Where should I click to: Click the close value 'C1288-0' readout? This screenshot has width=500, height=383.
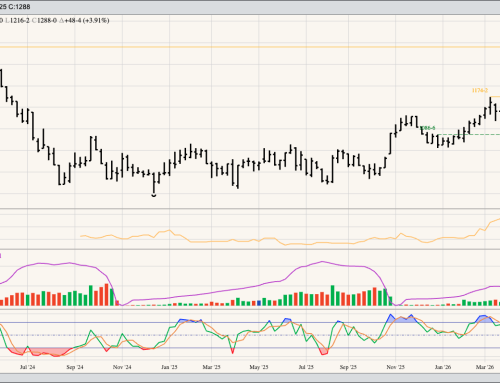44,21
